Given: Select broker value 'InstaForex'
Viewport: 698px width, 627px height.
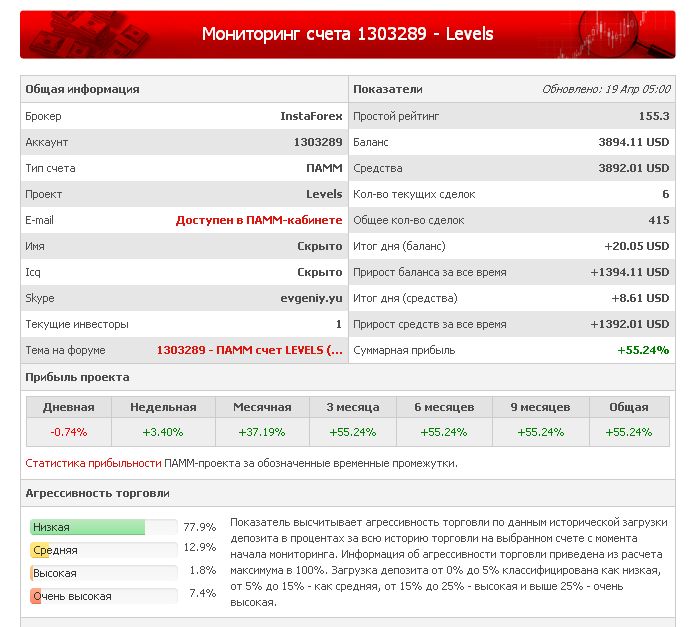Looking at the screenshot, I should click(x=311, y=116).
